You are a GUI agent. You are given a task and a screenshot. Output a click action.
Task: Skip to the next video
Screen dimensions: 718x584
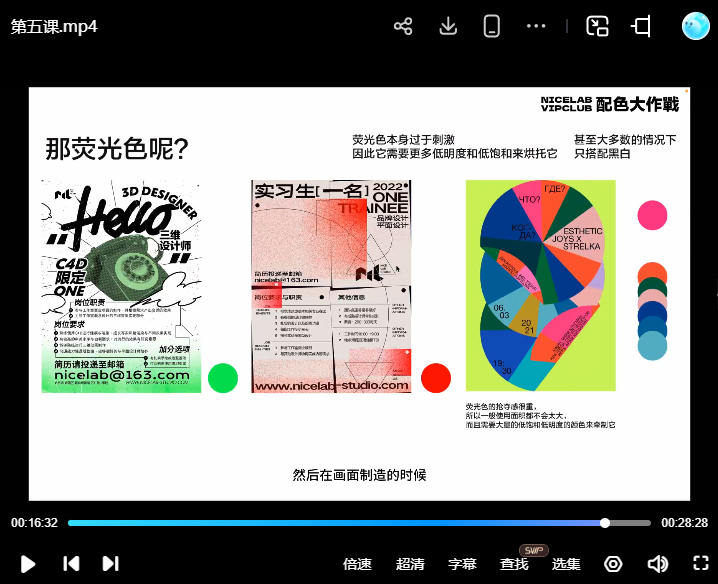pyautogui.click(x=111, y=564)
